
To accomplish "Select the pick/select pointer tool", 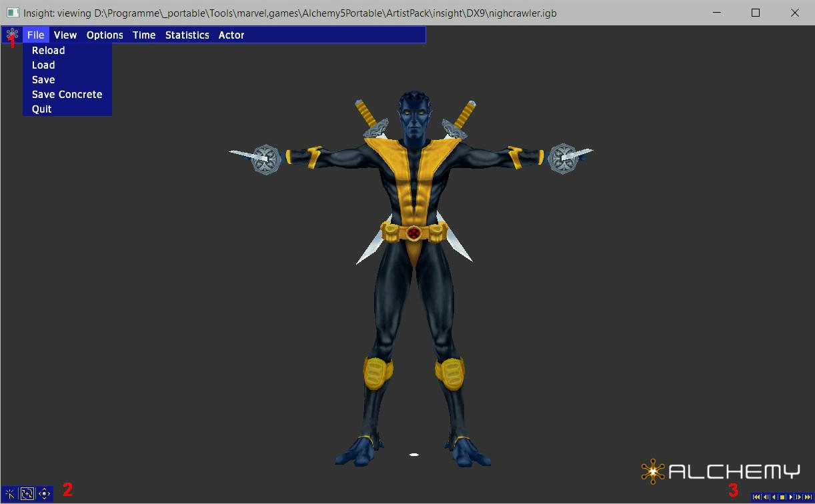I will (x=10, y=494).
